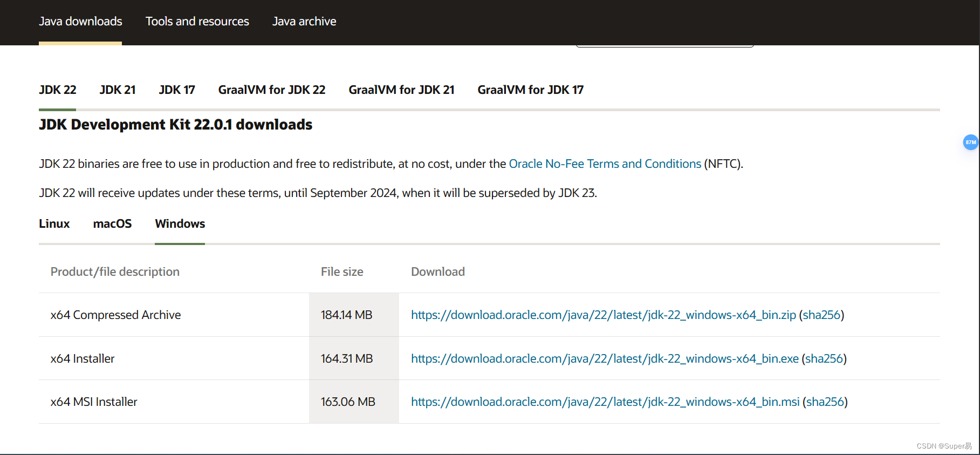The height and width of the screenshot is (455, 980).
Task: Switch to the JDK 17 tab
Action: (x=177, y=90)
